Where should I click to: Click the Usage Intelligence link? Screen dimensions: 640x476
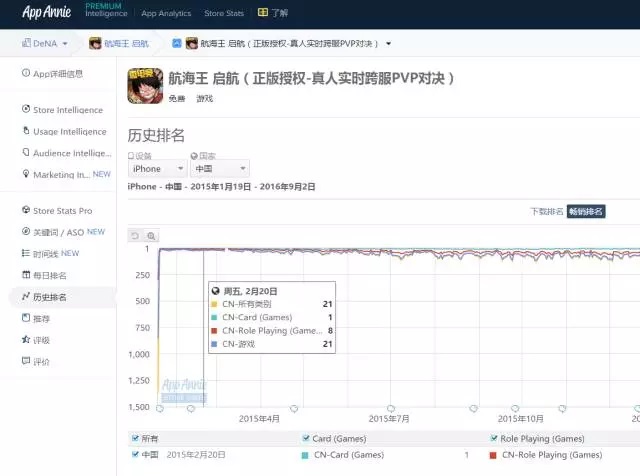point(70,131)
